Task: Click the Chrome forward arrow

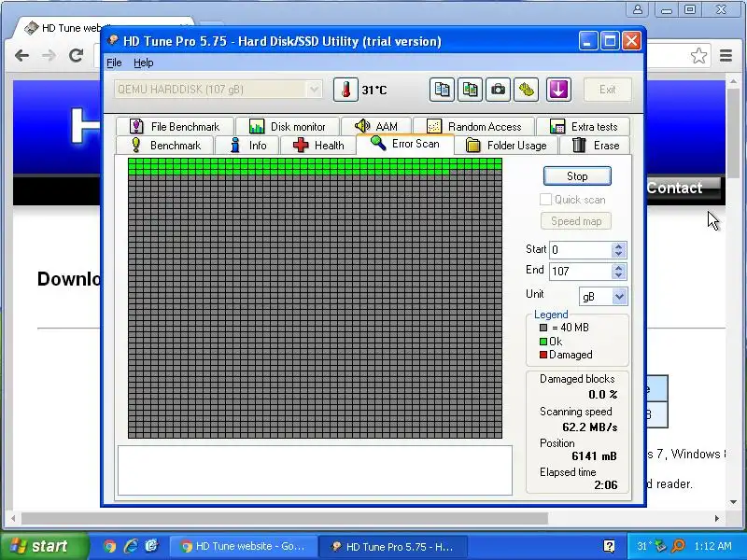Action: pyautogui.click(x=49, y=56)
